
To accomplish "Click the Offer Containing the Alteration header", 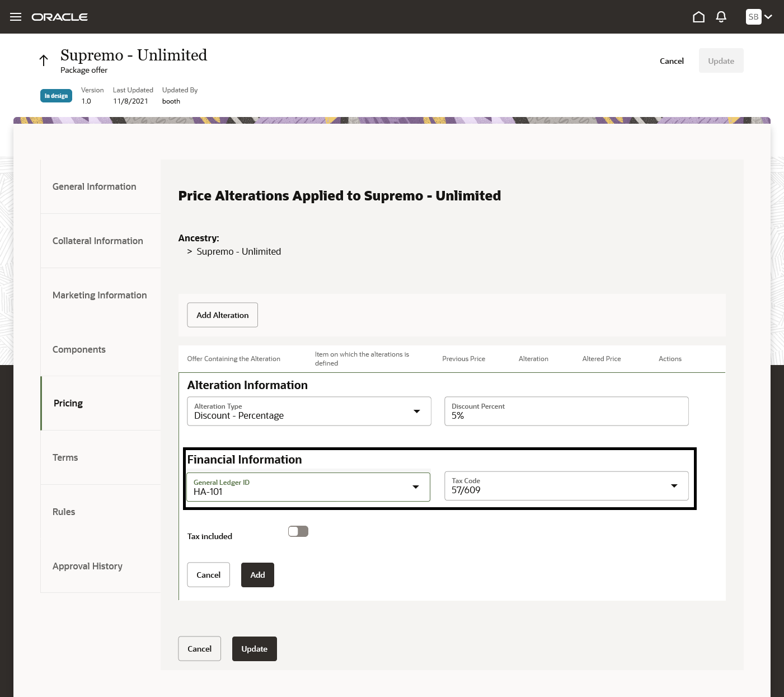I will [x=233, y=359].
